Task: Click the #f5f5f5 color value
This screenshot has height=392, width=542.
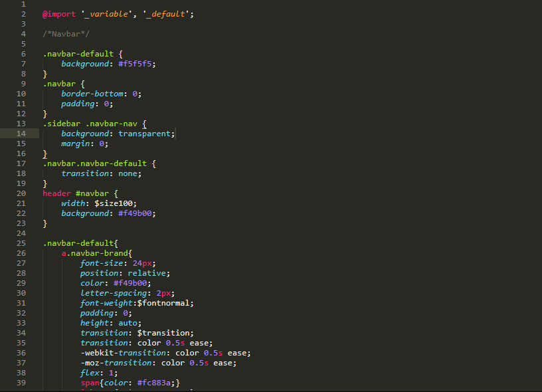Action: (135, 64)
